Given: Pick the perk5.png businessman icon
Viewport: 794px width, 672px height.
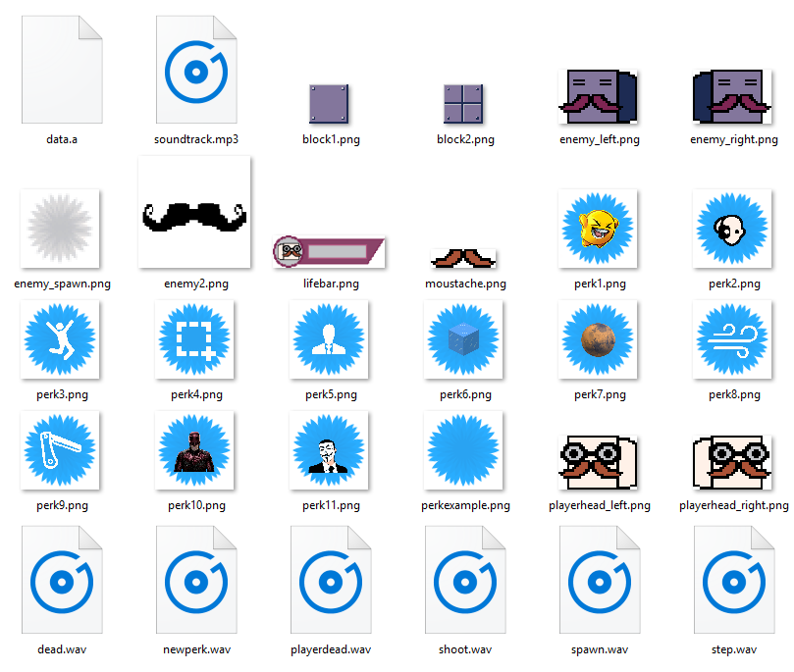Looking at the screenshot, I should coord(329,339).
